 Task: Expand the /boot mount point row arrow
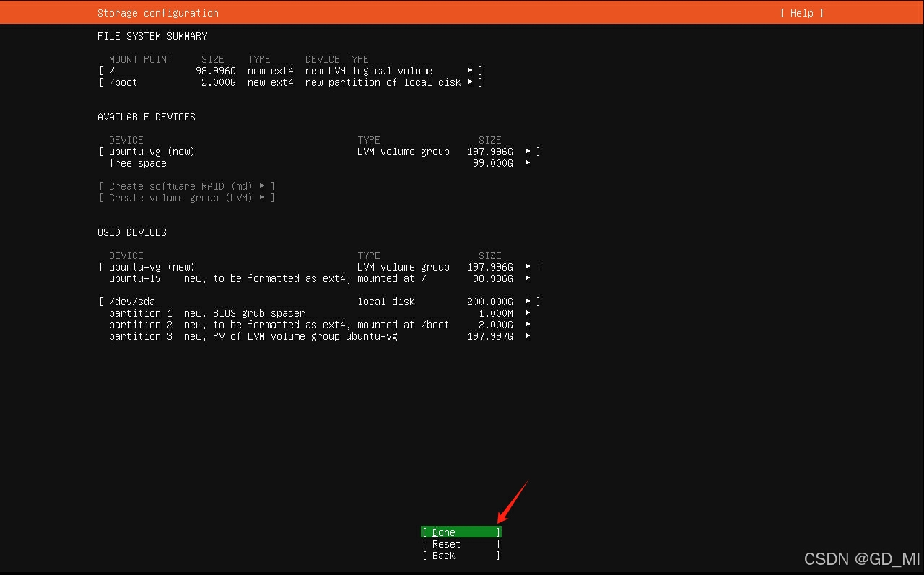[x=470, y=82]
